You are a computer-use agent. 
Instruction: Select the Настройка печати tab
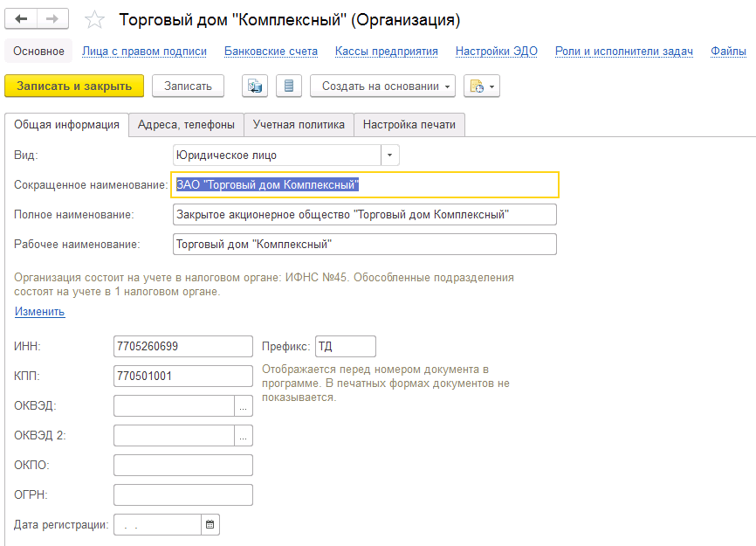click(409, 125)
